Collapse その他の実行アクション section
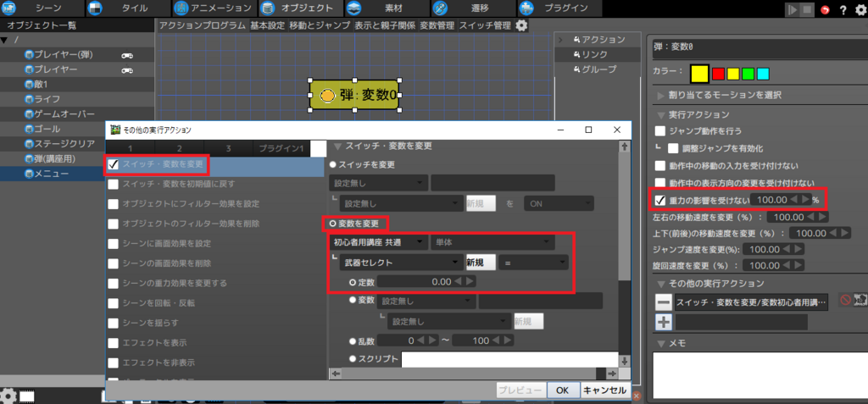The image size is (868, 404). coord(660,284)
